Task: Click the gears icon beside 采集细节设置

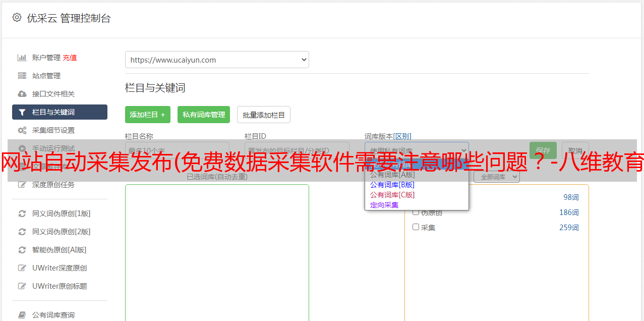Action: [22, 130]
